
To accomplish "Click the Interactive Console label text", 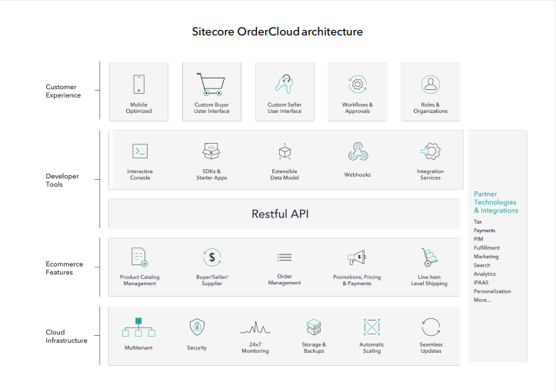I will pos(140,174).
